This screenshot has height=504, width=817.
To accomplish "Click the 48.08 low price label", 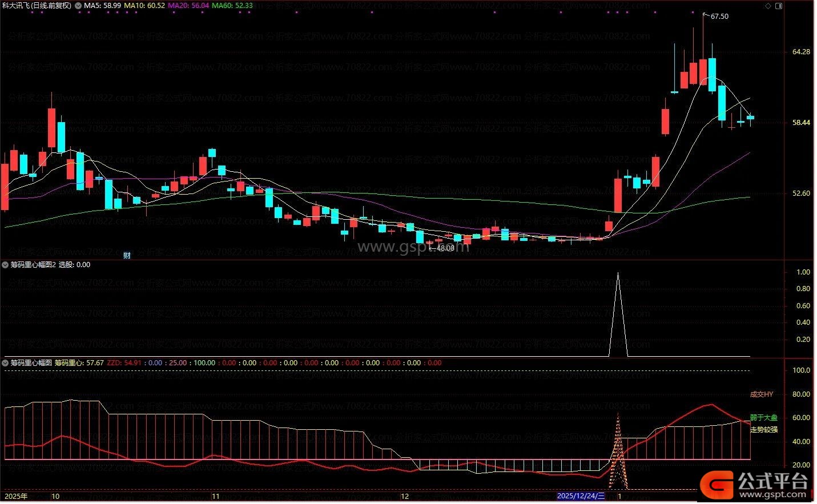I will [445, 248].
